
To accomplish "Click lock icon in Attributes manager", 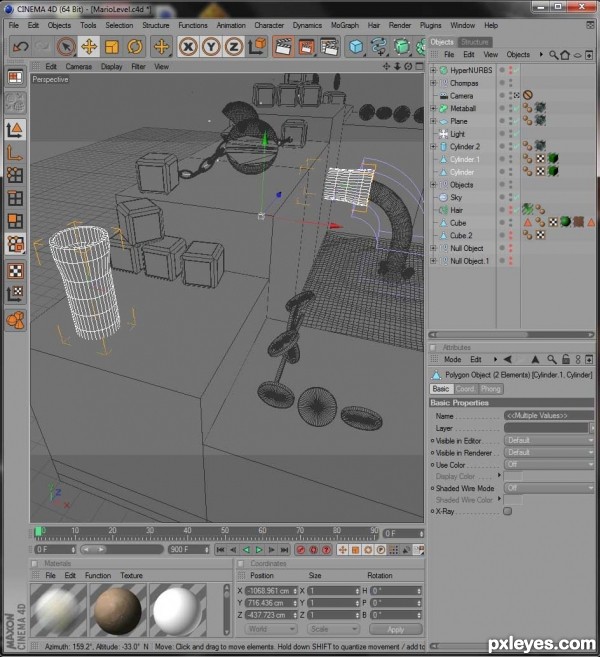I will (566, 359).
